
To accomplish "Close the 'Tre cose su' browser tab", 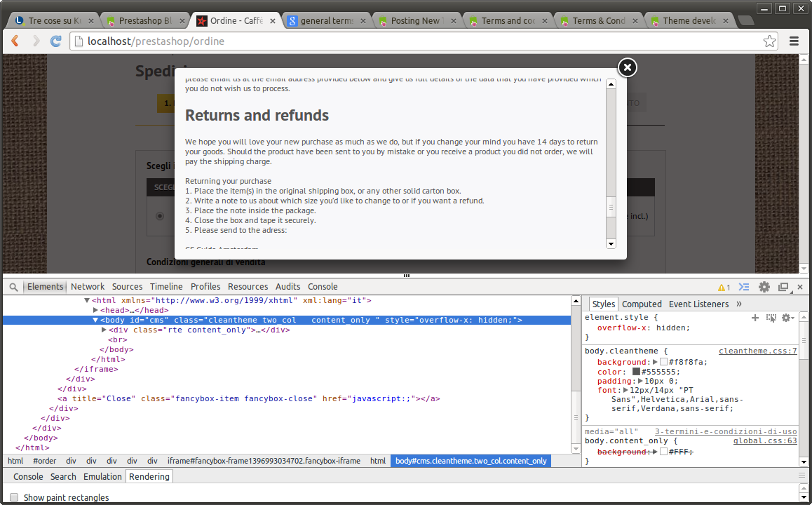I will 91,21.
